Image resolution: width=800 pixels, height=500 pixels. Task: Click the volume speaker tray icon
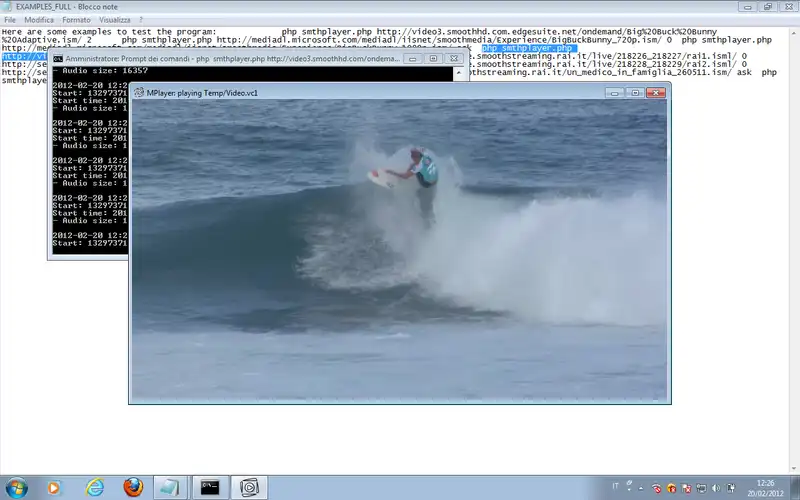[x=716, y=488]
